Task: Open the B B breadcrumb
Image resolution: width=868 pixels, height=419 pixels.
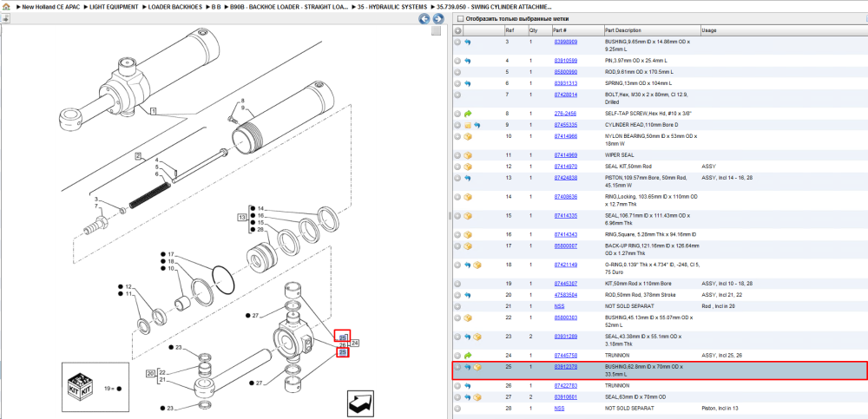Action: click(216, 7)
